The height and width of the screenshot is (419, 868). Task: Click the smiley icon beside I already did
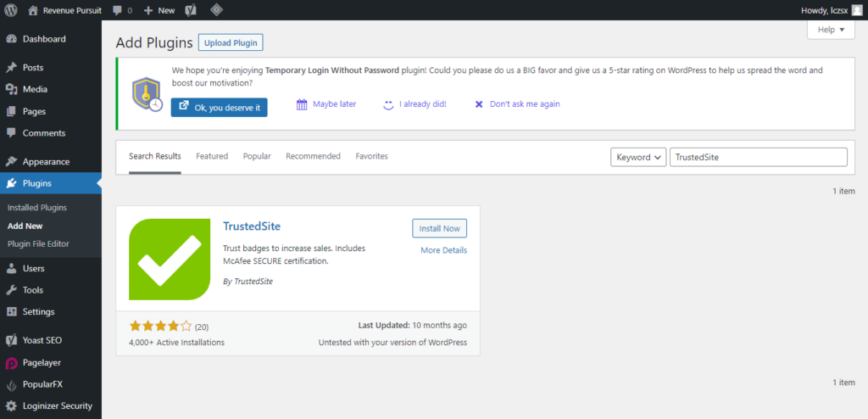388,104
